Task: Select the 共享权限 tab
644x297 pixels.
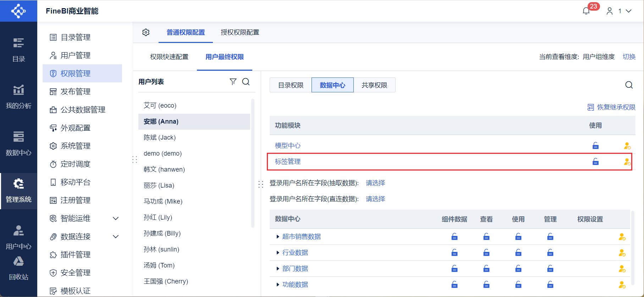Action: pos(374,85)
